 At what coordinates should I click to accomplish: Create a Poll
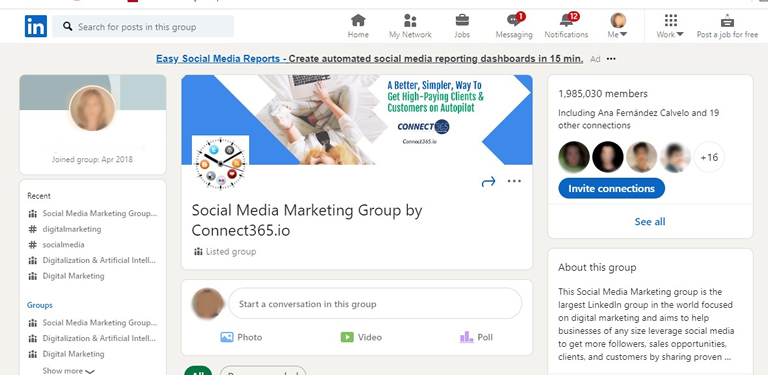pos(477,337)
